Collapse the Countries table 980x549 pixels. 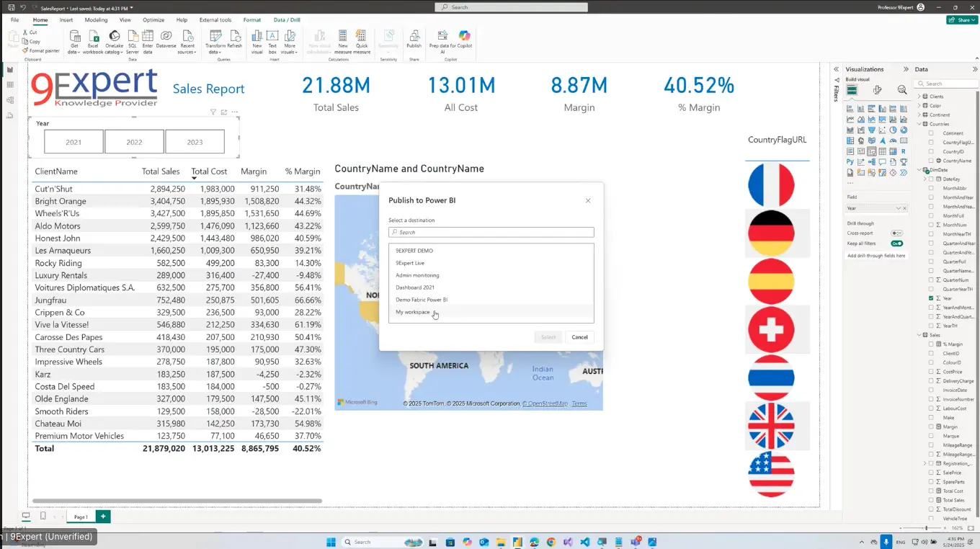point(919,124)
